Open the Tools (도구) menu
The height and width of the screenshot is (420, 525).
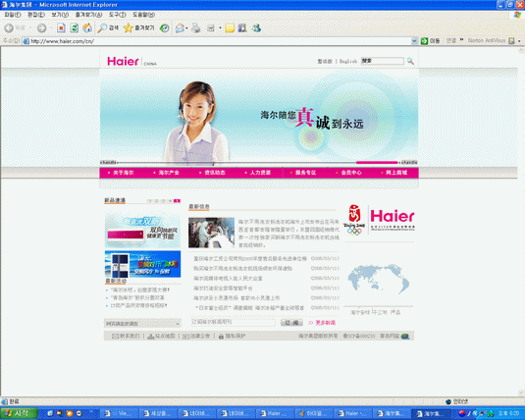pyautogui.click(x=117, y=15)
